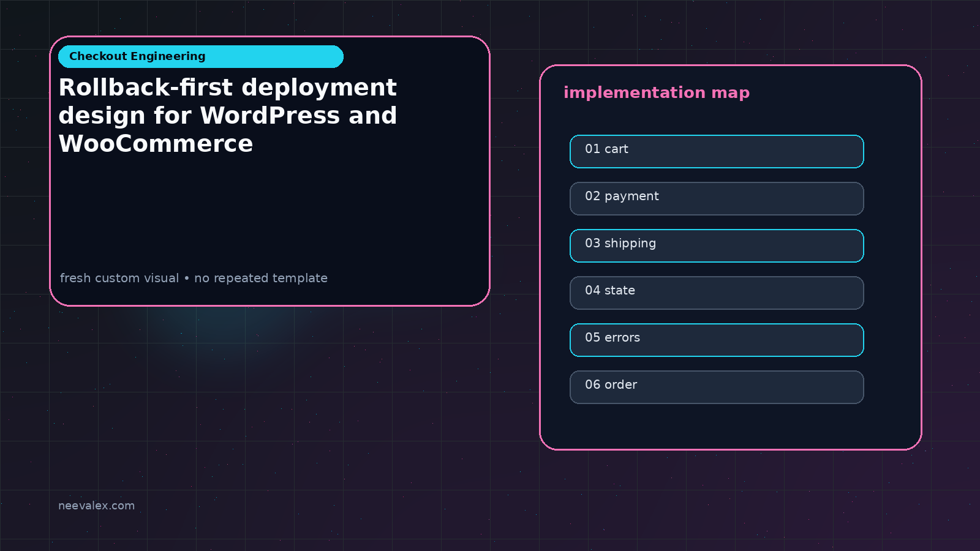The width and height of the screenshot is (980, 551).
Task: Click the '06 order' step
Action: (717, 387)
